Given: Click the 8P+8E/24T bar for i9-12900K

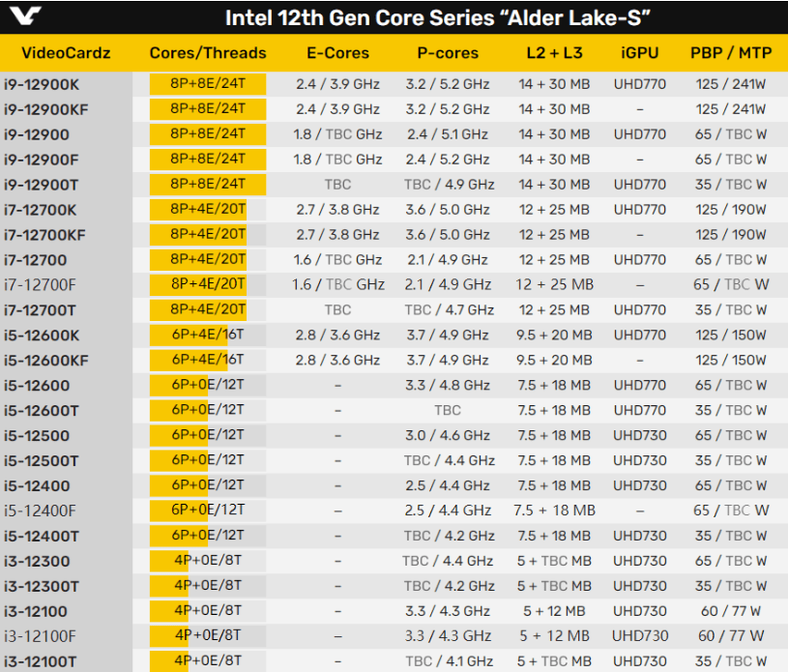Looking at the screenshot, I should [208, 84].
